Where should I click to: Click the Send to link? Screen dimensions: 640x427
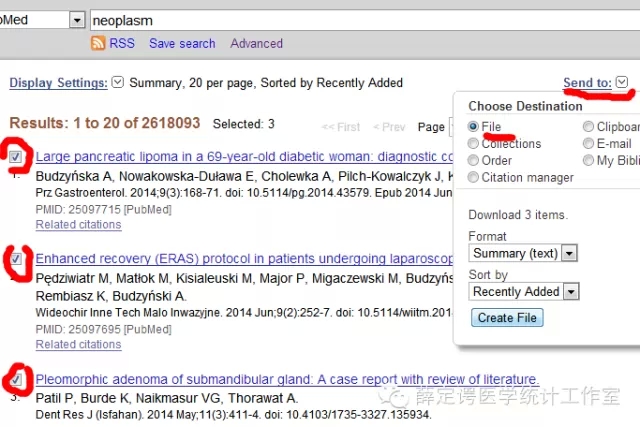click(587, 82)
